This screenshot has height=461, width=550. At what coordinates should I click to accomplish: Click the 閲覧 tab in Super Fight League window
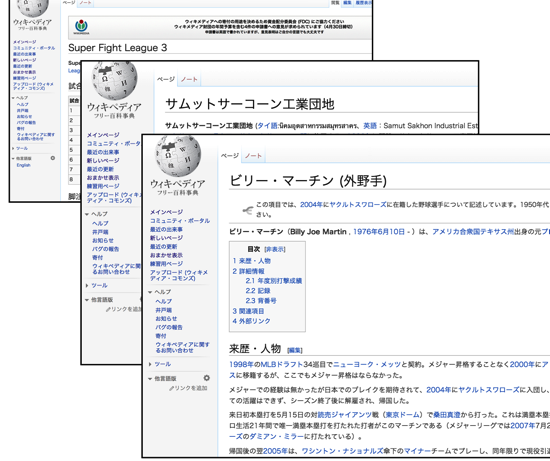335,2
